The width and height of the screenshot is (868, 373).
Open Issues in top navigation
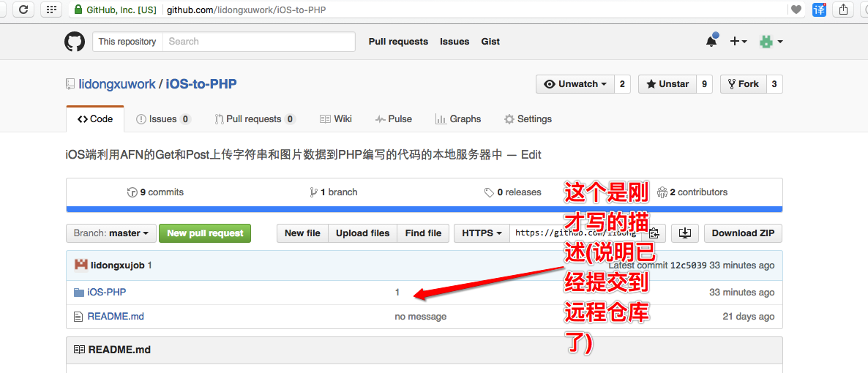pos(454,42)
